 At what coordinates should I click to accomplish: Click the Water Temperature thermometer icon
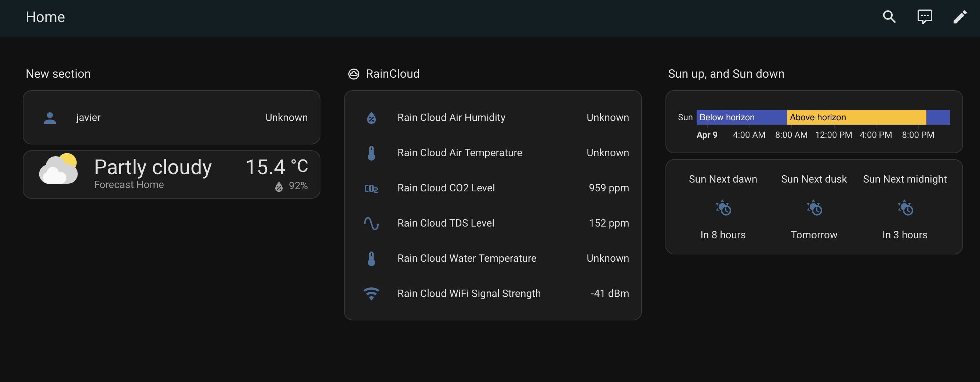tap(371, 258)
